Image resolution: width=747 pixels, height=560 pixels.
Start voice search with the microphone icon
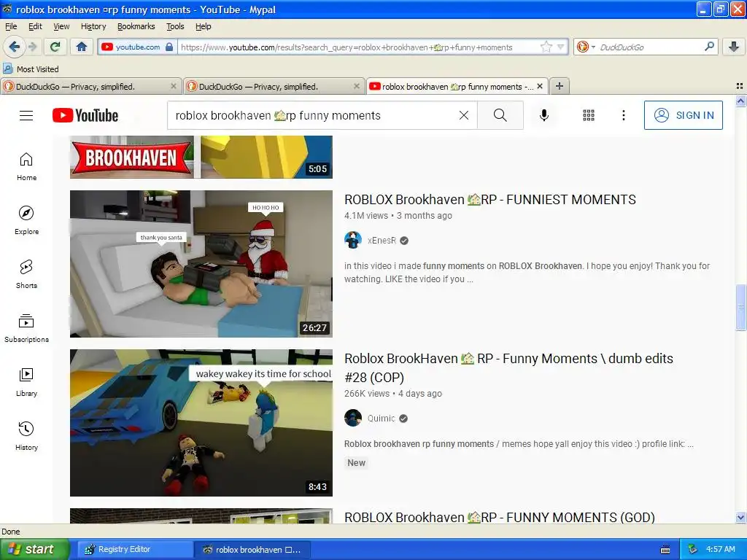click(x=544, y=115)
